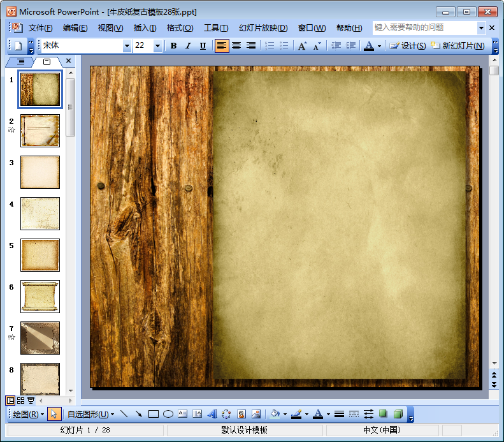This screenshot has height=442, width=504.
Task: Close the slide thumbnail pane
Action: pyautogui.click(x=68, y=61)
